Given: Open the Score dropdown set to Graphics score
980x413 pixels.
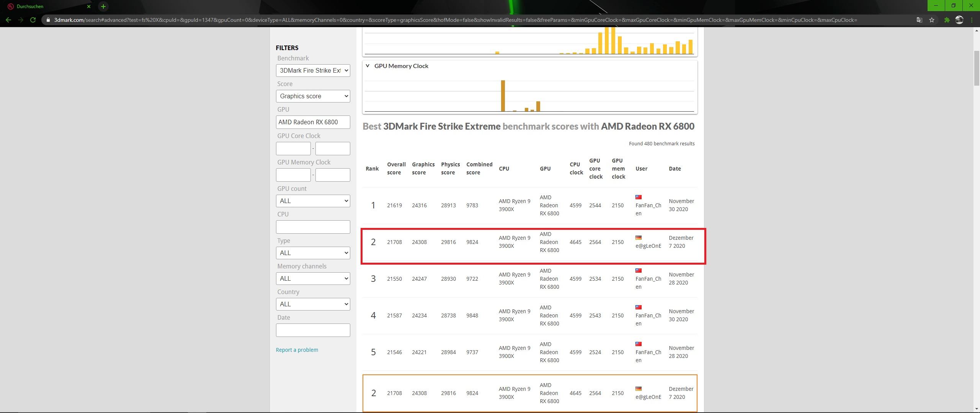Looking at the screenshot, I should pos(313,96).
